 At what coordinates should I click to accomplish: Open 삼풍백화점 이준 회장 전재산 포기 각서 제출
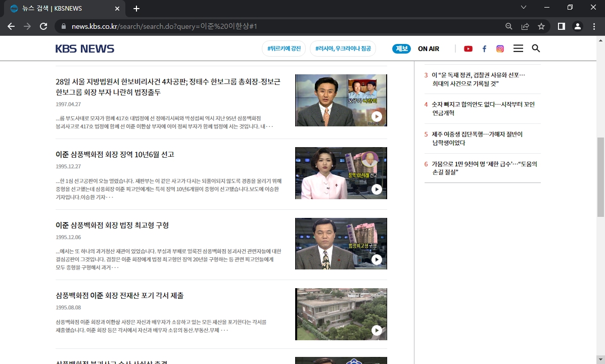(x=120, y=295)
